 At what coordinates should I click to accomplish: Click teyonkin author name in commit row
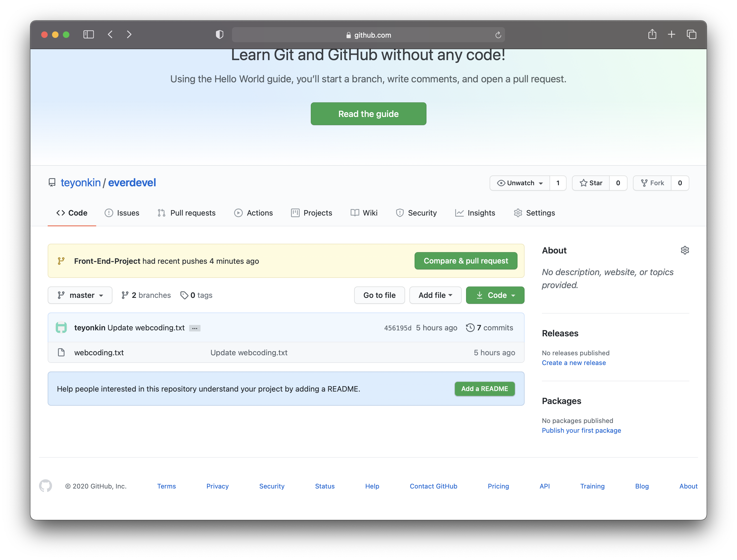pyautogui.click(x=90, y=327)
